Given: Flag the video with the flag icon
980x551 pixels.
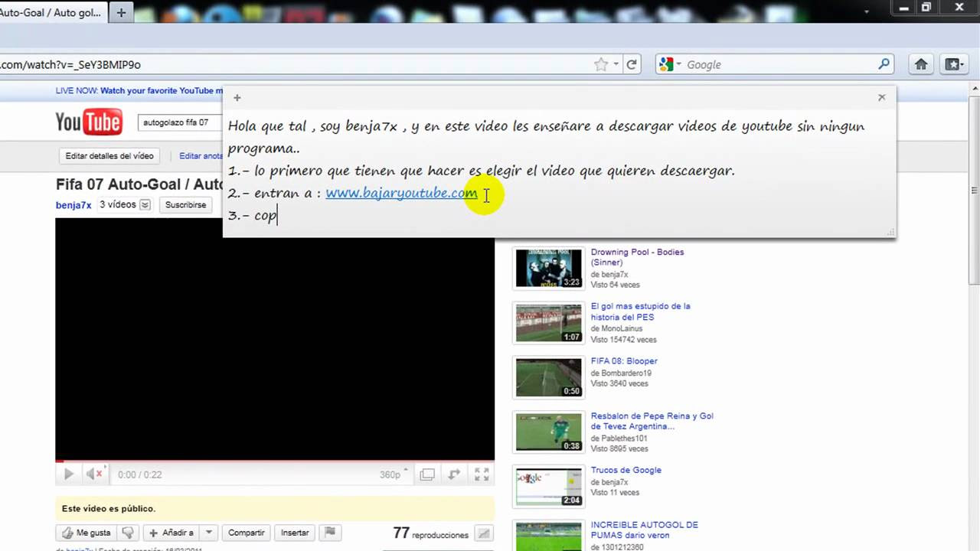Looking at the screenshot, I should pos(329,533).
